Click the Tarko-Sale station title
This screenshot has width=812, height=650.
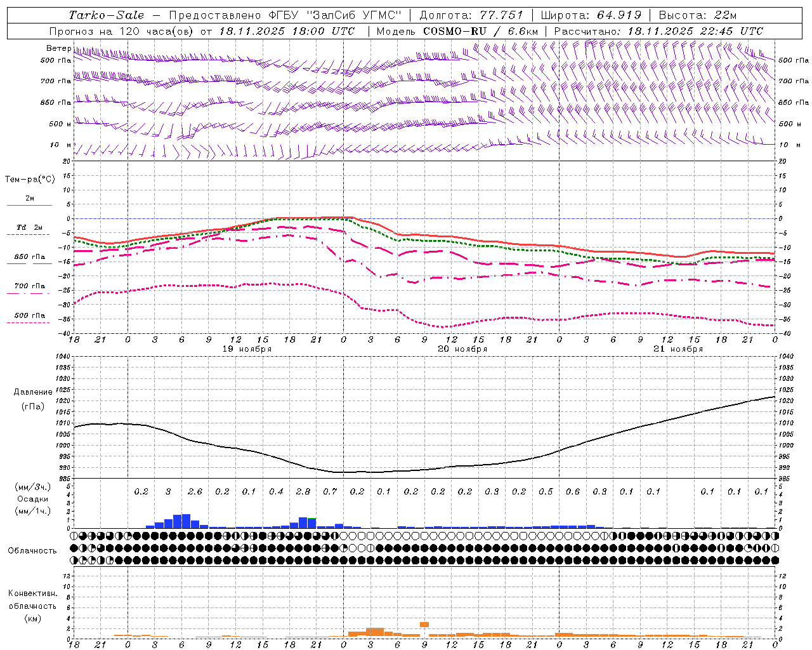click(x=106, y=15)
